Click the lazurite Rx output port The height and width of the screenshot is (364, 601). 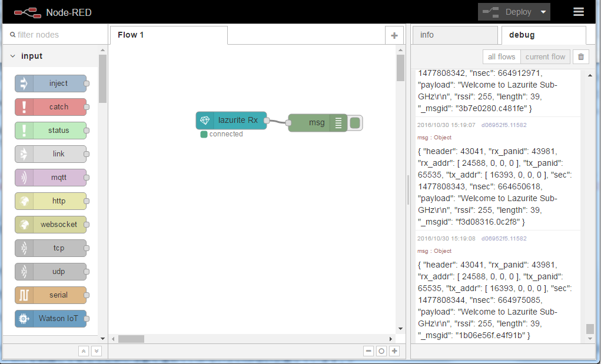pos(267,120)
